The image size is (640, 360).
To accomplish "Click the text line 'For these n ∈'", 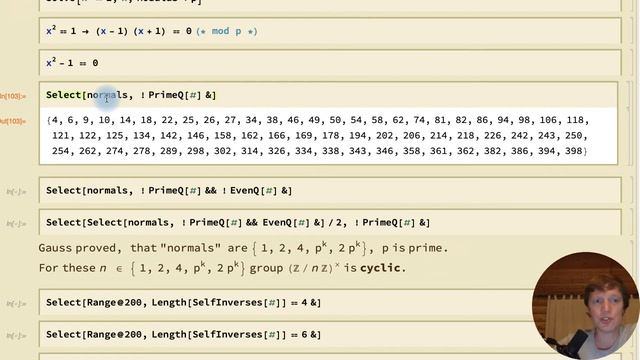I will click(222, 268).
